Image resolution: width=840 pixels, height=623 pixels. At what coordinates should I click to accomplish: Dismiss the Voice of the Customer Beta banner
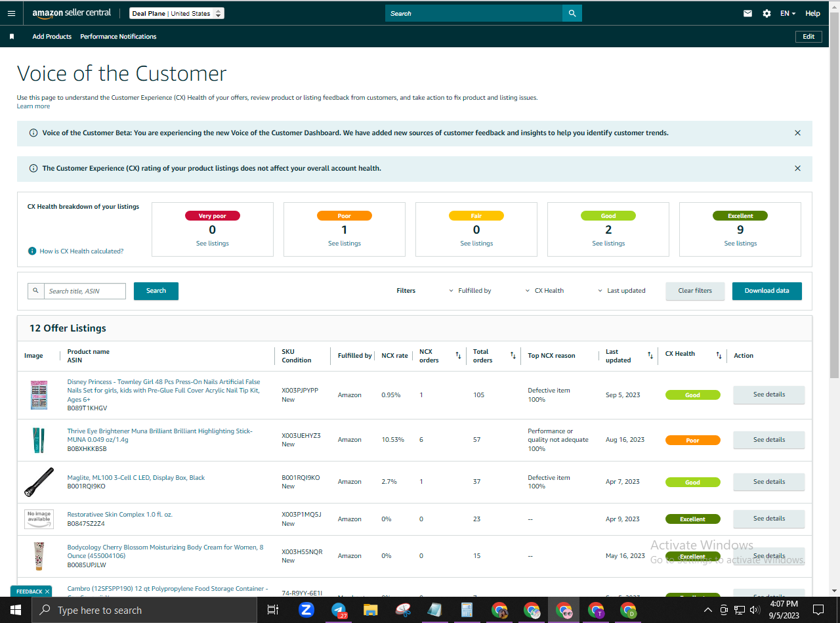797,133
